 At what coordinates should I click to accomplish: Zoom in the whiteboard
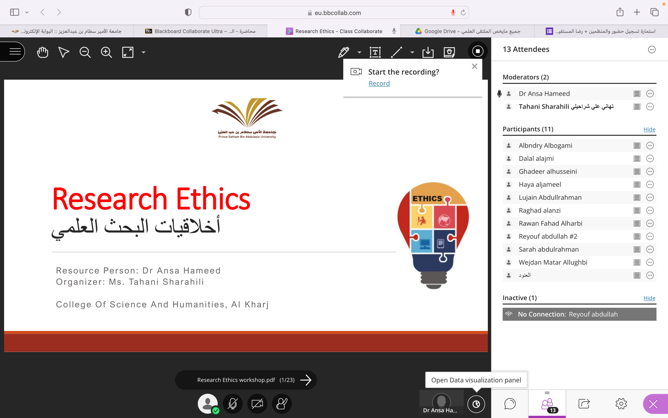[x=106, y=52]
